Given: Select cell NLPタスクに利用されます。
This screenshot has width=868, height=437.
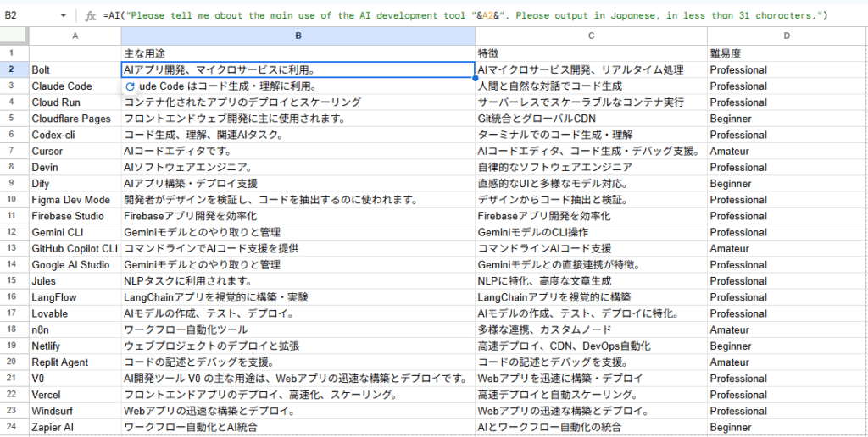Looking at the screenshot, I should [298, 281].
